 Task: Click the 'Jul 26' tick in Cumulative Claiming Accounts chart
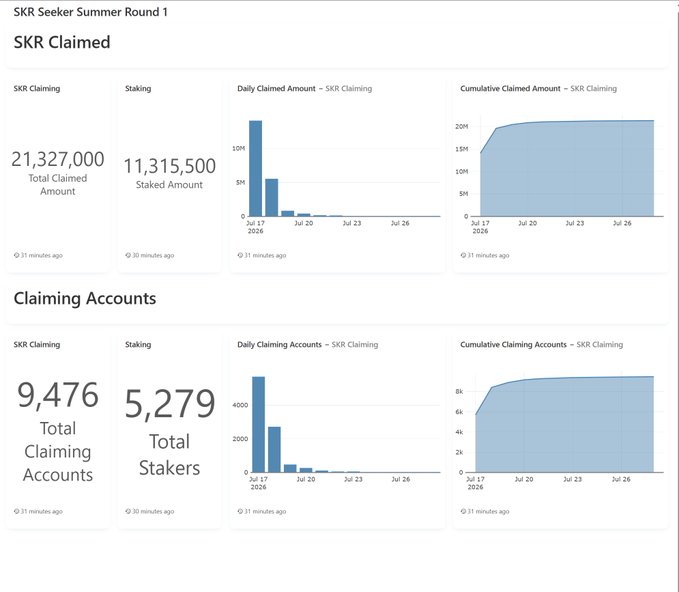click(621, 479)
